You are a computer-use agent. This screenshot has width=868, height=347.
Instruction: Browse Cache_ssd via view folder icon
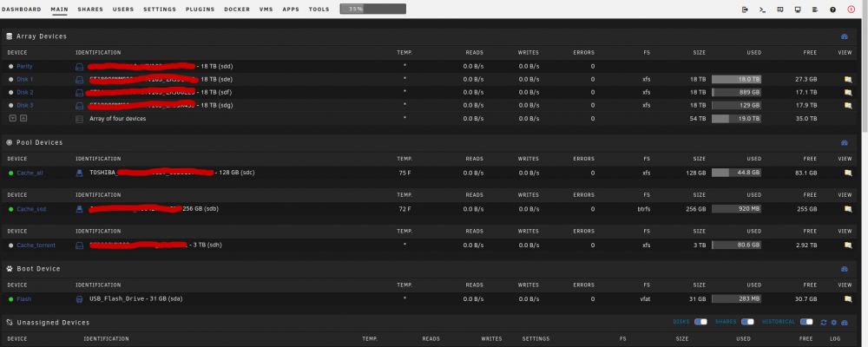point(847,209)
